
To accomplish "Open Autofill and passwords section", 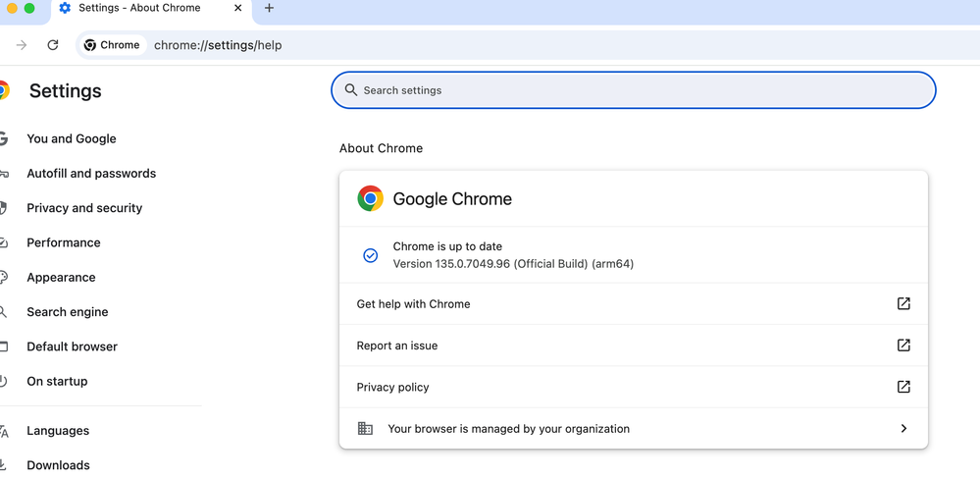I will 91,173.
